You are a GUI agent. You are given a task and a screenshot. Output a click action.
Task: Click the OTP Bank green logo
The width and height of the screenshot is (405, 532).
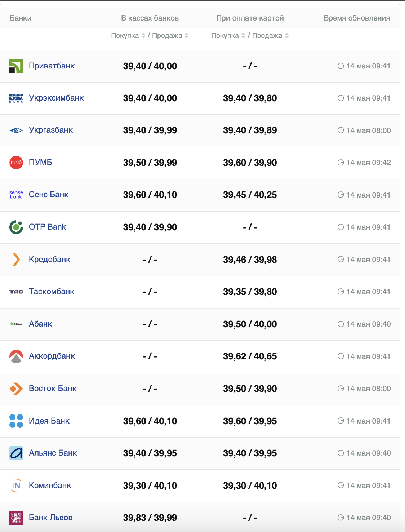[16, 227]
